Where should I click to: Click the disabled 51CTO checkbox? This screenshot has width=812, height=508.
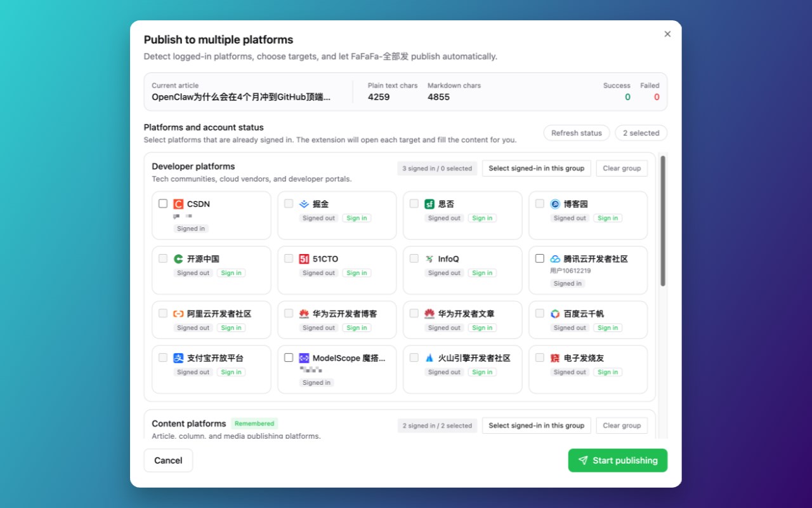tap(289, 258)
